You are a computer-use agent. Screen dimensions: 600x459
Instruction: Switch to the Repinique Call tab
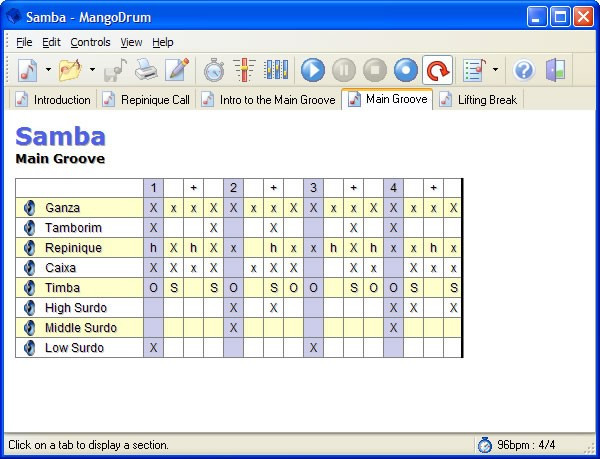[x=146, y=100]
